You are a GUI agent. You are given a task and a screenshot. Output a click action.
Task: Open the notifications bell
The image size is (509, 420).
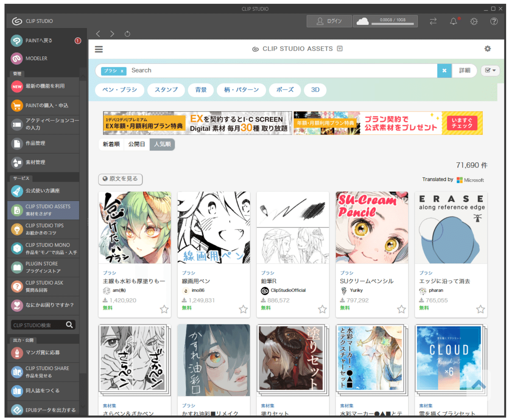(454, 21)
